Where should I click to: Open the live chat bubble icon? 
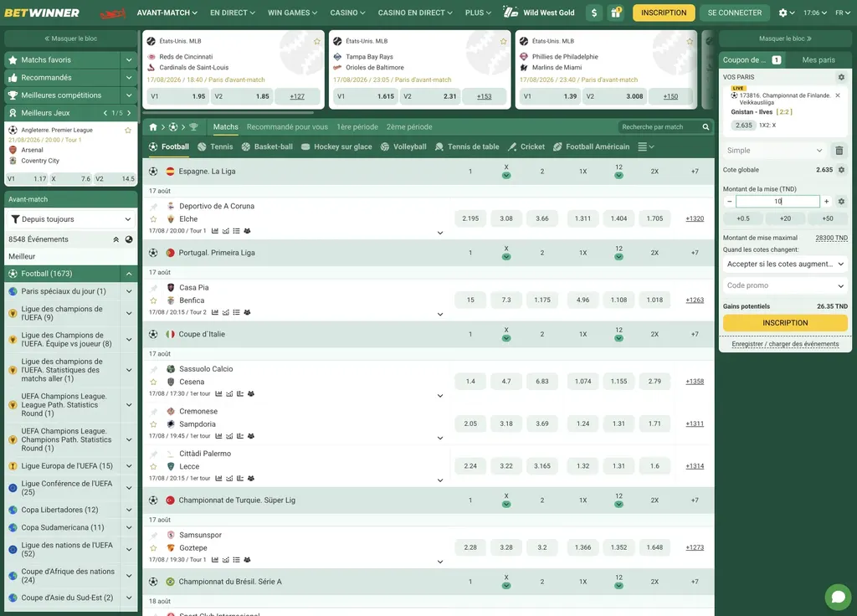coord(838,596)
